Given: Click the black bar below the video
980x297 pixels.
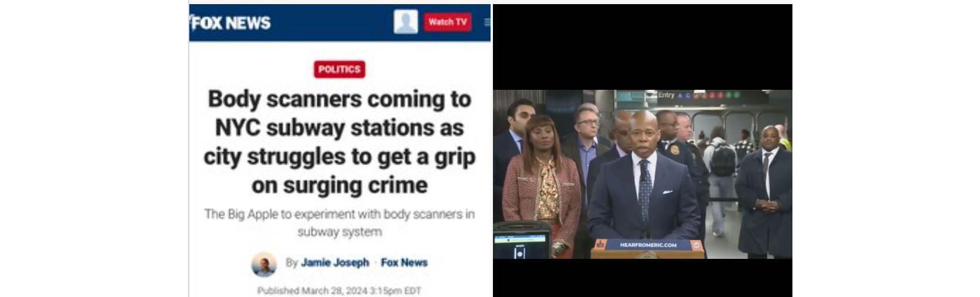Looking at the screenshot, I should [x=642, y=278].
